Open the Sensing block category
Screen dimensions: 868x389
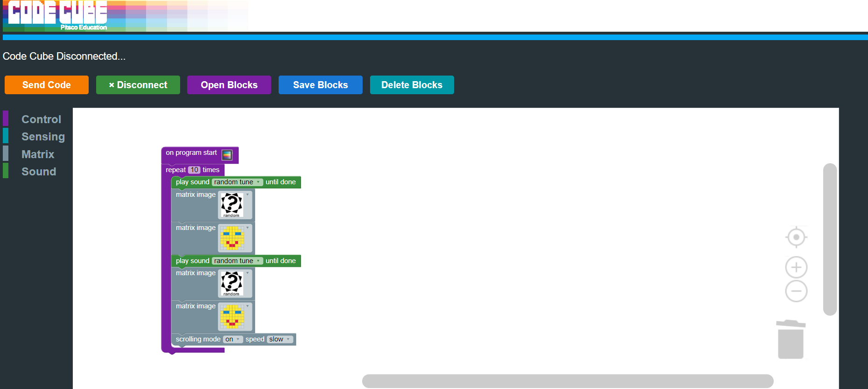pos(43,137)
